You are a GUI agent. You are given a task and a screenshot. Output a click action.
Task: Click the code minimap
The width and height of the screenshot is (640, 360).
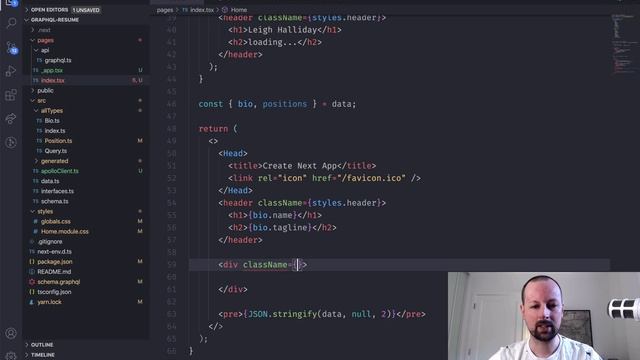tap(624, 45)
